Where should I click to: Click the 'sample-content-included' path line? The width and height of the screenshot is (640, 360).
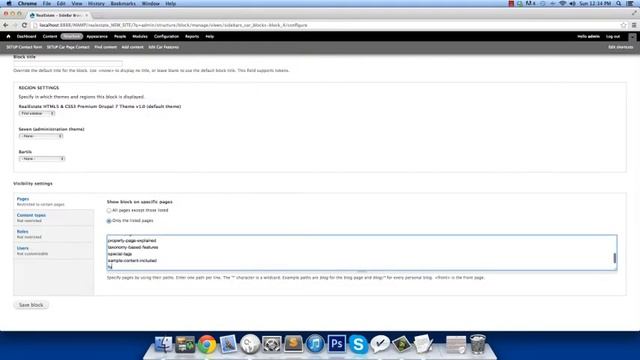pos(132,260)
